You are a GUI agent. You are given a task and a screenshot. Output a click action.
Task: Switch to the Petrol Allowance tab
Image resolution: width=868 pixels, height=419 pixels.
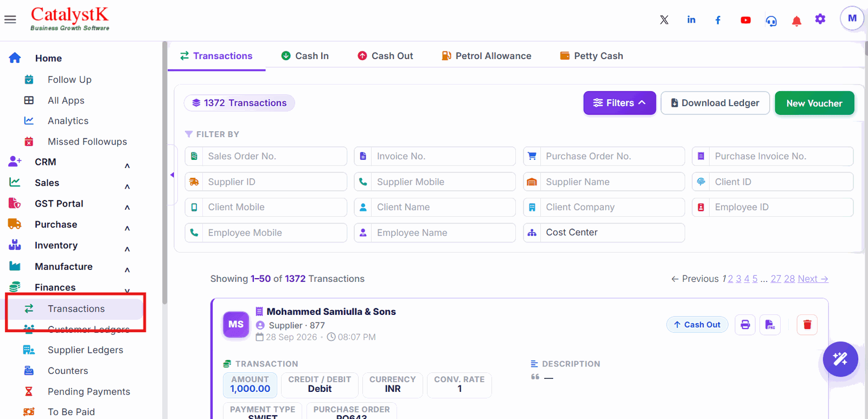(x=487, y=56)
